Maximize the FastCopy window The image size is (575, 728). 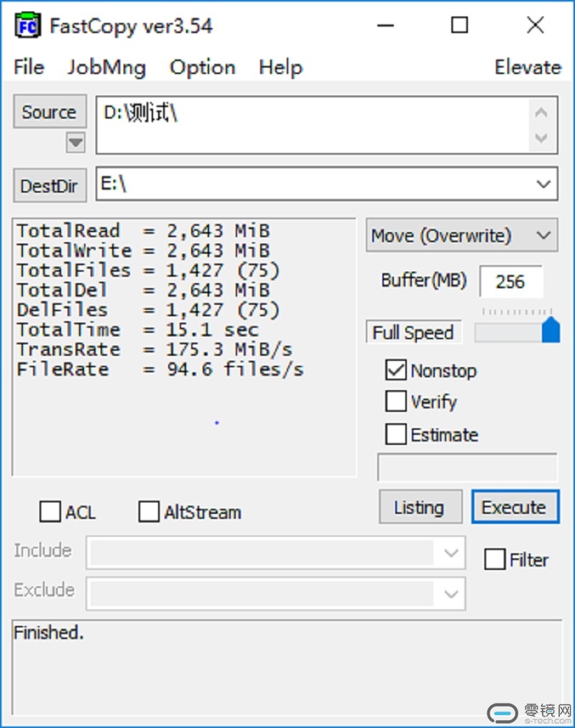[459, 26]
